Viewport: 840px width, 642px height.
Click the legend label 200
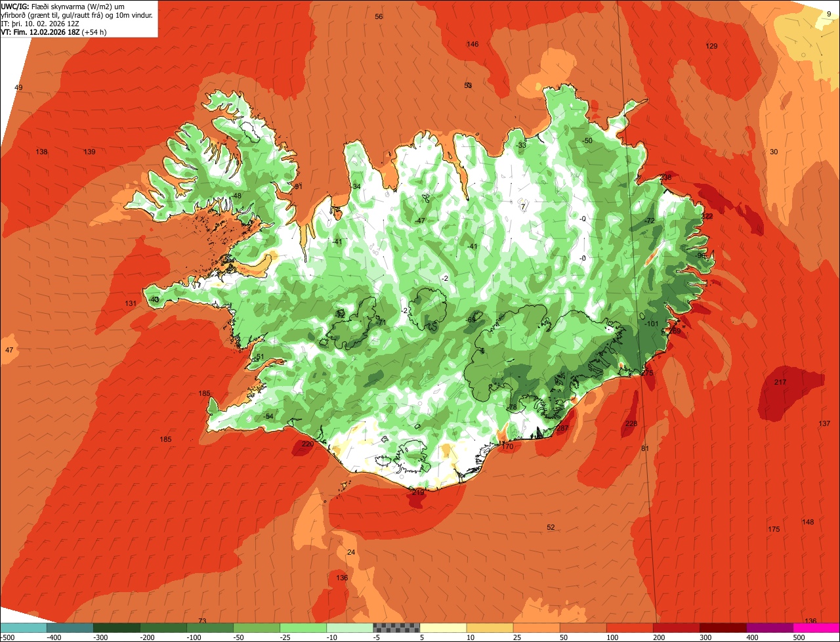[x=659, y=637]
